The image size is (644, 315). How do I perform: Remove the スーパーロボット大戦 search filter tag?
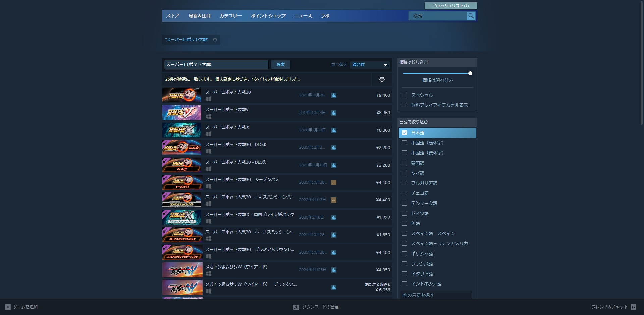(x=215, y=40)
